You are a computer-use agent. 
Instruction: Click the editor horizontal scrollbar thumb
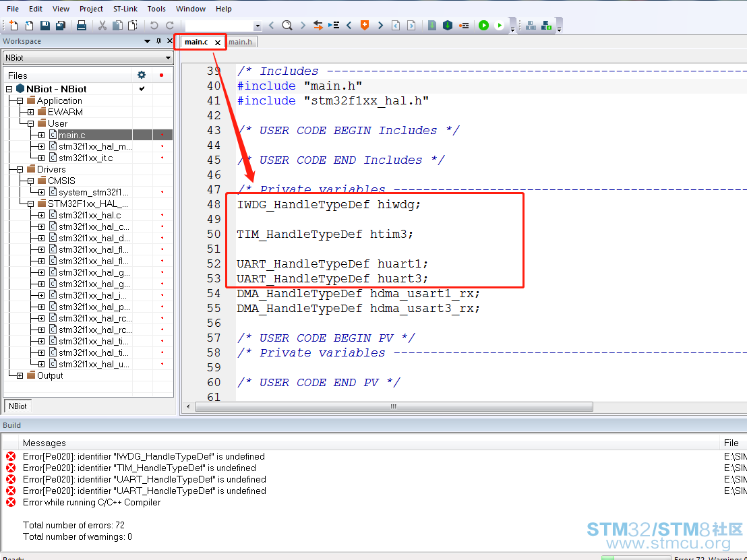pos(394,406)
